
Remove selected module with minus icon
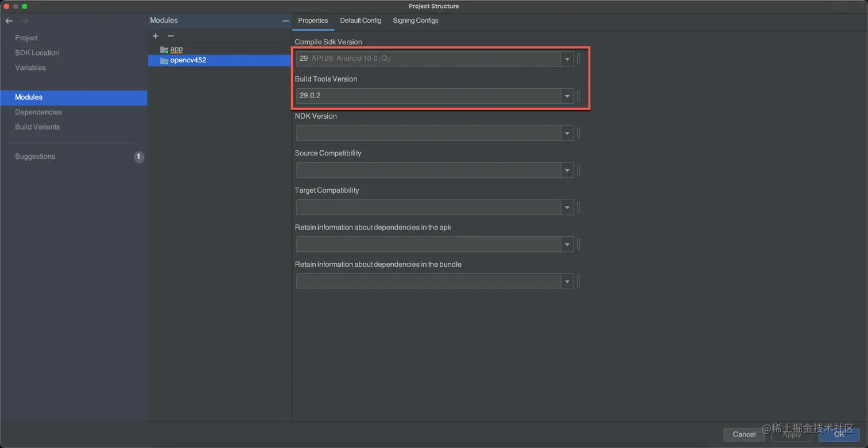pyautogui.click(x=170, y=36)
